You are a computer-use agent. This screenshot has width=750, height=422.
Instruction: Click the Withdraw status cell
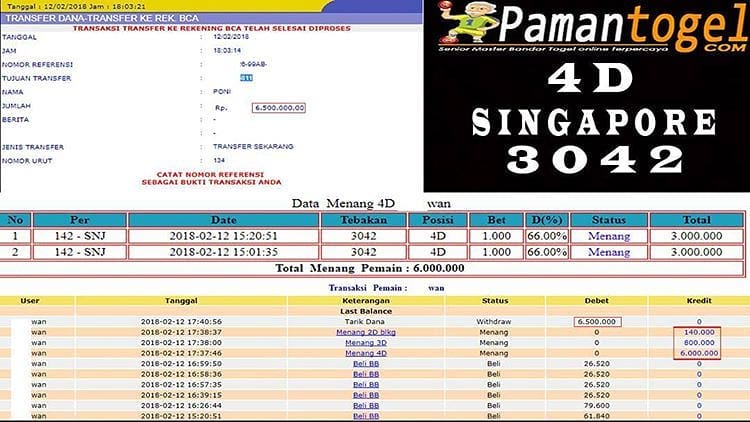coord(494,322)
